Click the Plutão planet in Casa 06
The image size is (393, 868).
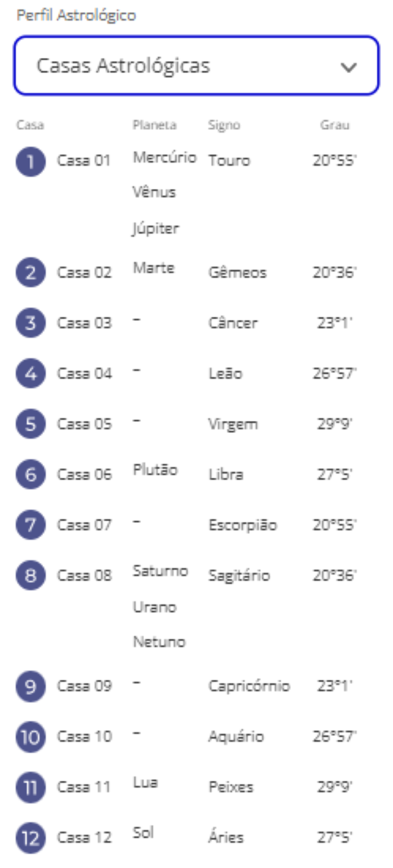[x=155, y=470]
